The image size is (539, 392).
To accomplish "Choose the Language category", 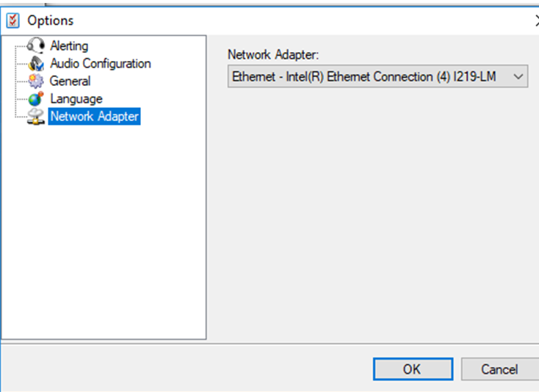I will 76,99.
